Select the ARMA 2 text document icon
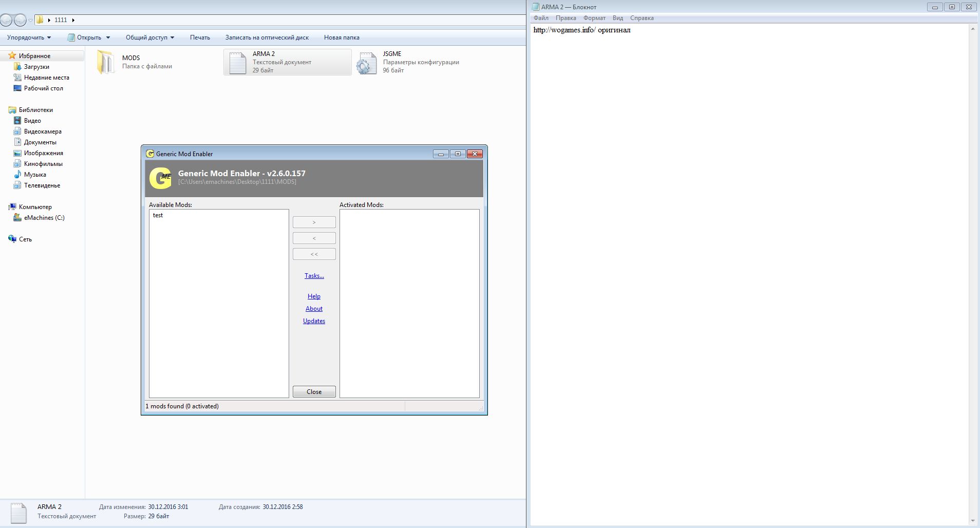Image resolution: width=980 pixels, height=528 pixels. click(x=237, y=63)
